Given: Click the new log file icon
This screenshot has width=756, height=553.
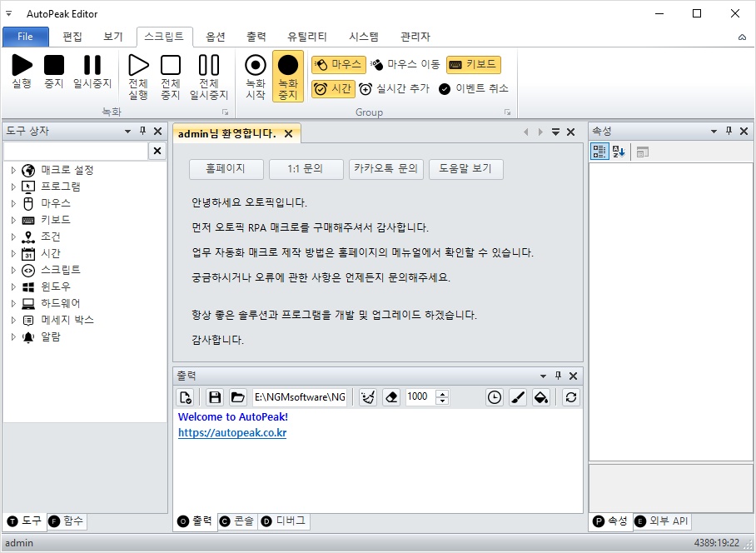Looking at the screenshot, I should click(x=186, y=398).
